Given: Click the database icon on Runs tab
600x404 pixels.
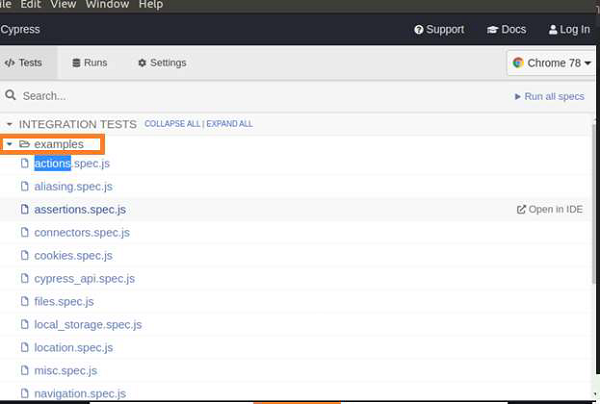Looking at the screenshot, I should pyautogui.click(x=77, y=63).
